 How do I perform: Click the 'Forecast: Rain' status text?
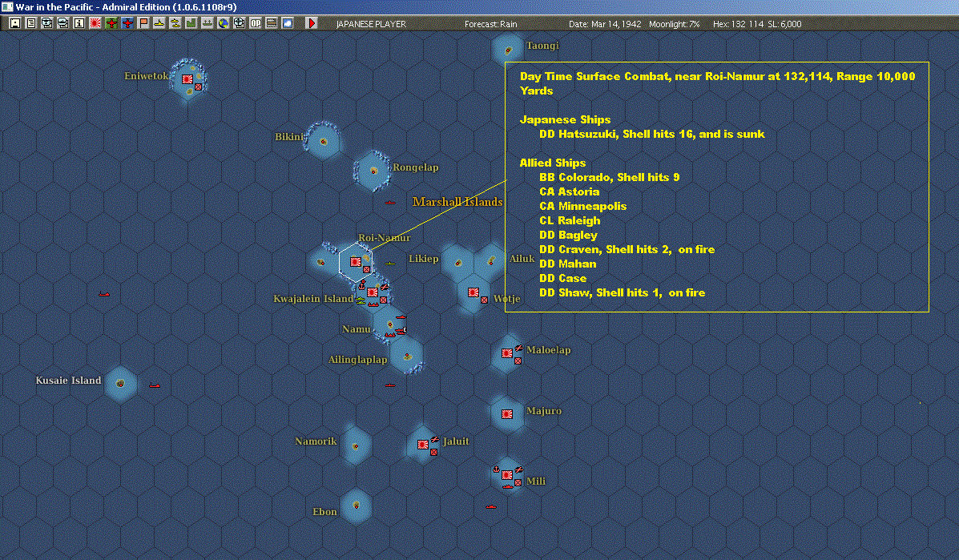pos(490,24)
